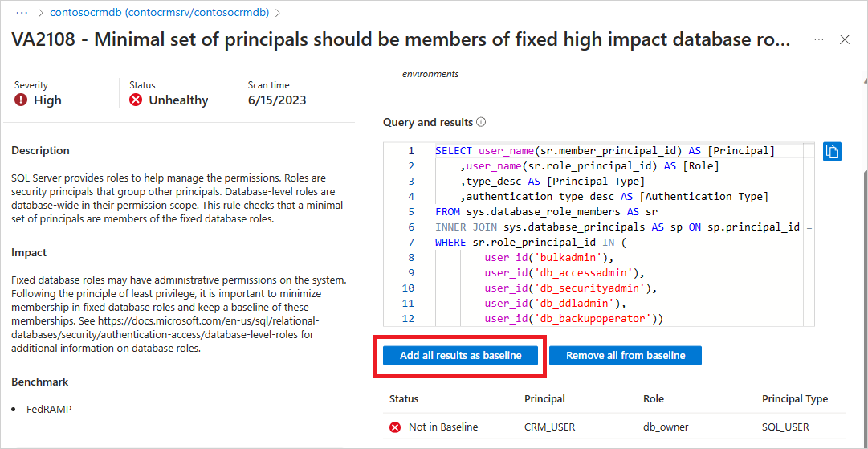Click the Query and results label
The width and height of the screenshot is (868, 449).
point(428,122)
